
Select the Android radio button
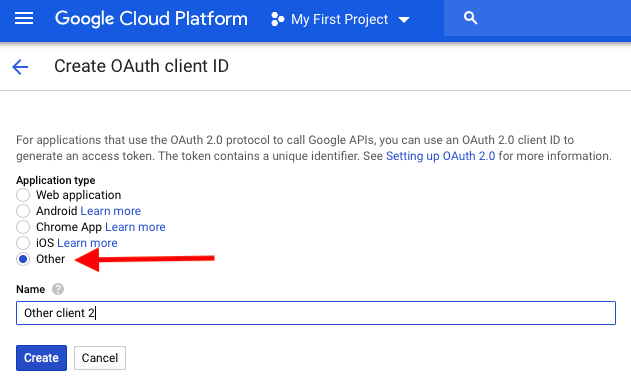23,211
